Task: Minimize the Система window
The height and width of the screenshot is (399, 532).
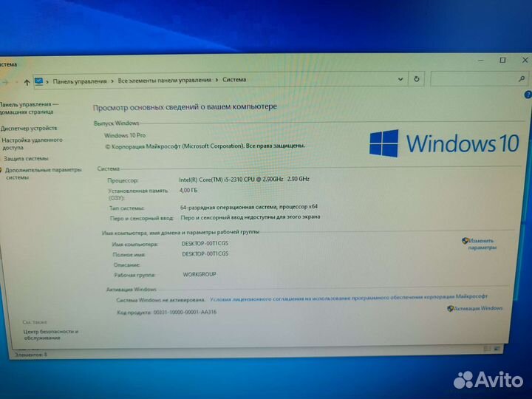Action: coord(481,61)
